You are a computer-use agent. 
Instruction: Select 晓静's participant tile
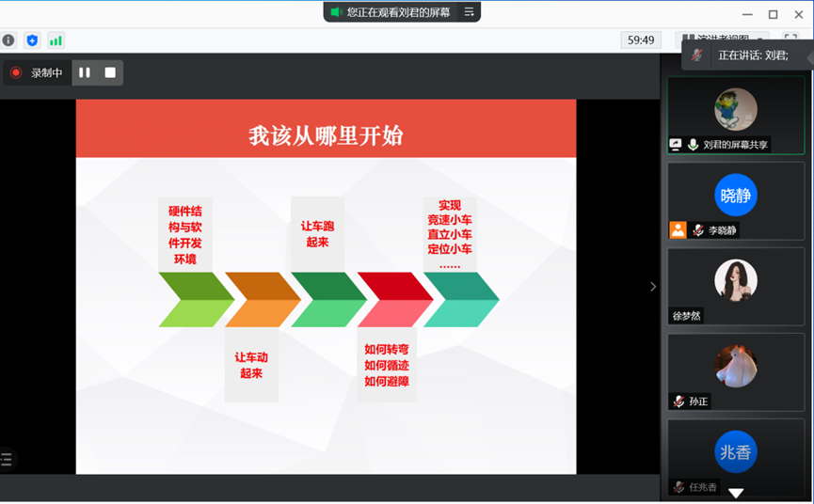point(736,197)
